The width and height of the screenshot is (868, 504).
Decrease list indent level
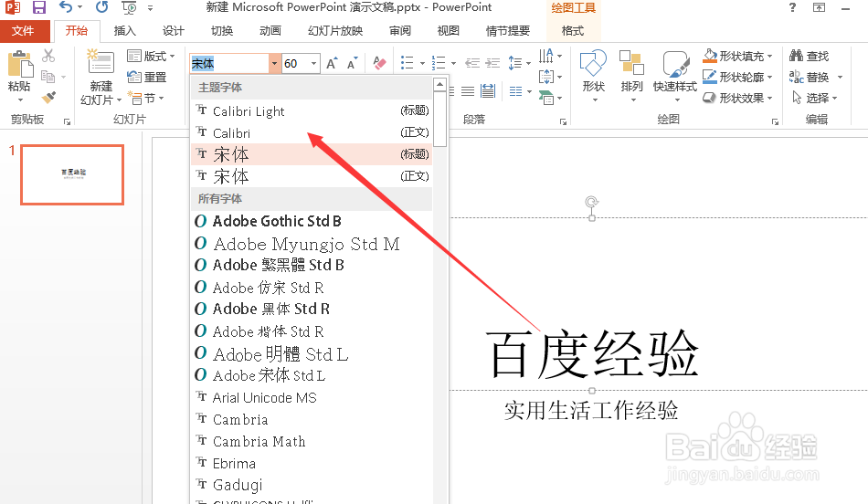point(471,63)
